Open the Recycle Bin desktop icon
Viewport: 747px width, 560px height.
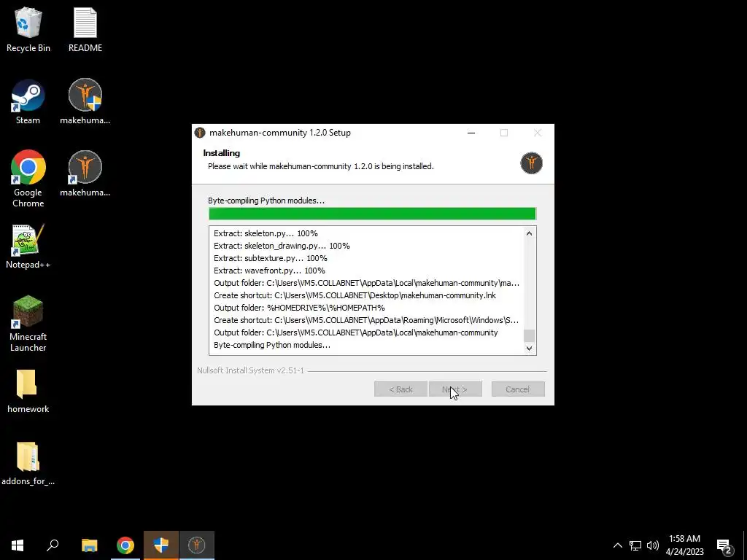[28, 29]
